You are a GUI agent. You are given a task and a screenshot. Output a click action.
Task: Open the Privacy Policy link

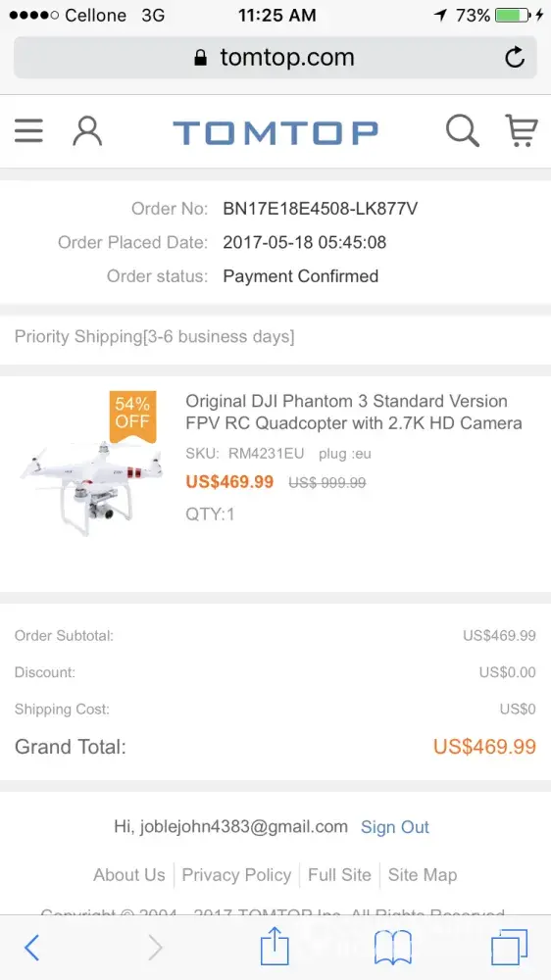coord(236,874)
